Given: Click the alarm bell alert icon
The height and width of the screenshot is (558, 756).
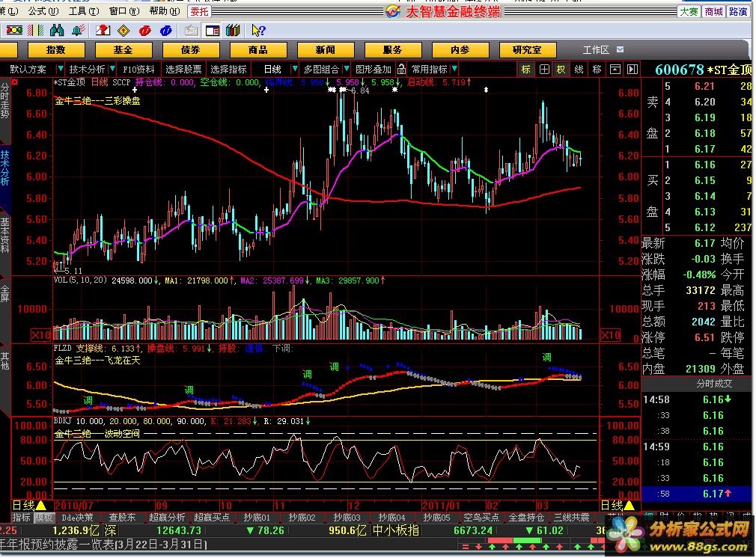Looking at the screenshot, I should (x=77, y=31).
